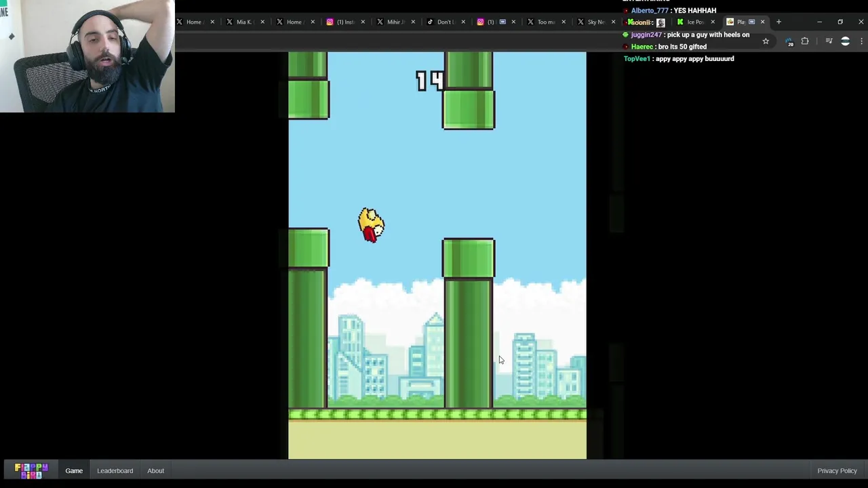Viewport: 868px width, 488px height.
Task: Open Chrome's three-dot menu
Action: 861,41
